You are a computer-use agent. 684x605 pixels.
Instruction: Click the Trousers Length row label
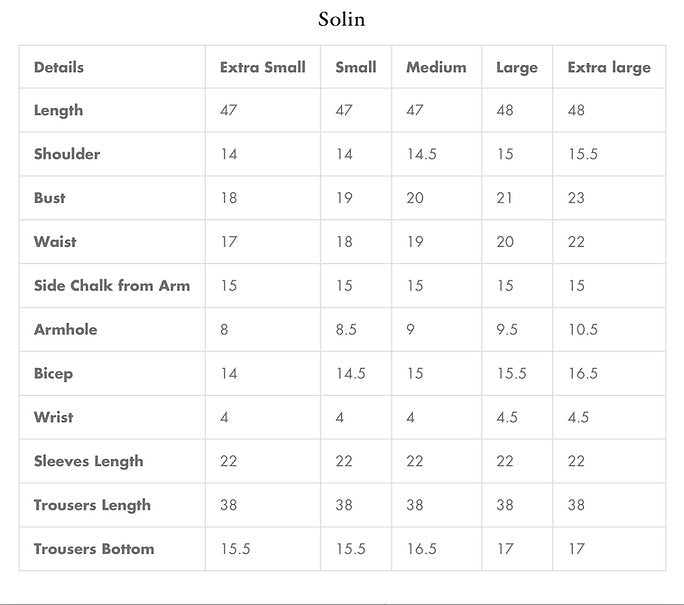(92, 505)
